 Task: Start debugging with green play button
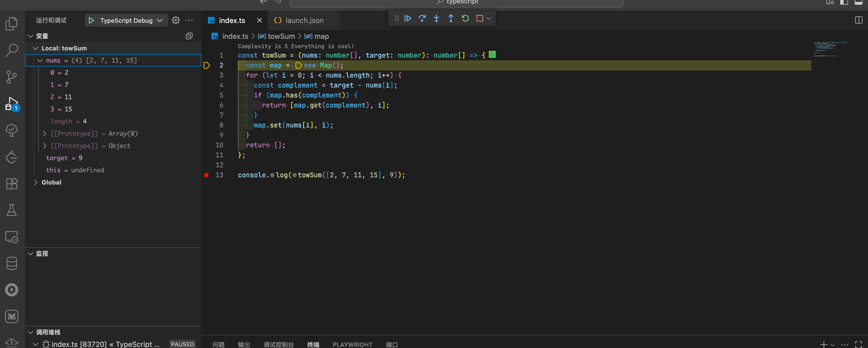pyautogui.click(x=91, y=21)
